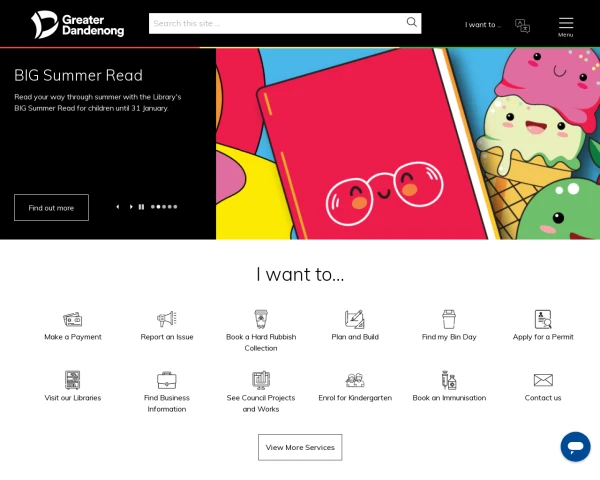Open the hamburger Menu
Screen dimensions: 600x480
click(566, 27)
